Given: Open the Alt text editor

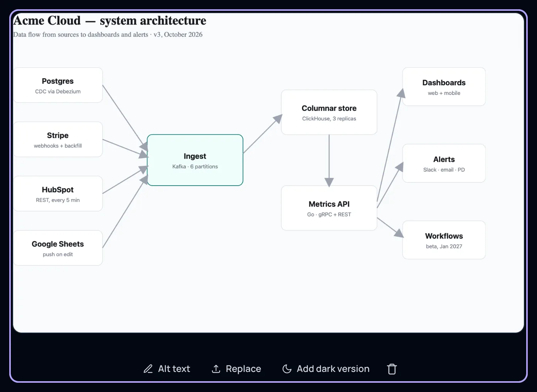Looking at the screenshot, I should point(167,369).
